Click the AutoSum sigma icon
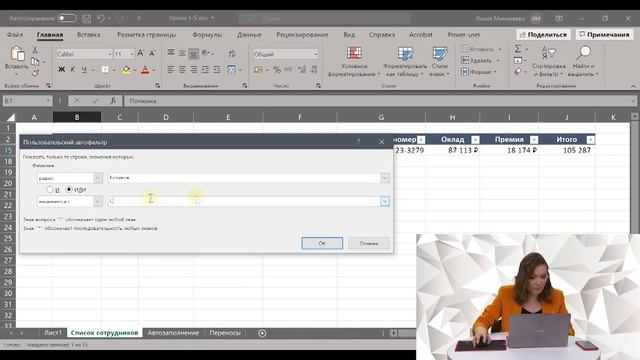The height and width of the screenshot is (360, 640). click(x=518, y=49)
